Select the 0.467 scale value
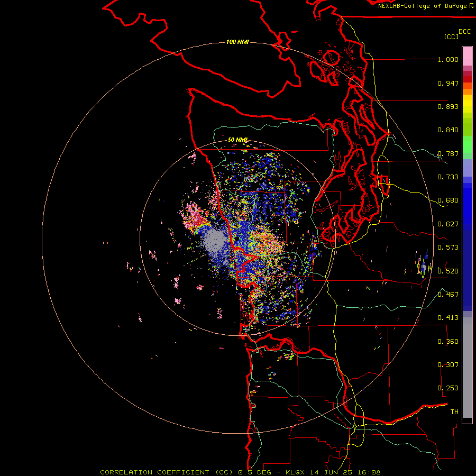Viewport: 476px width, 476px height. (x=448, y=294)
